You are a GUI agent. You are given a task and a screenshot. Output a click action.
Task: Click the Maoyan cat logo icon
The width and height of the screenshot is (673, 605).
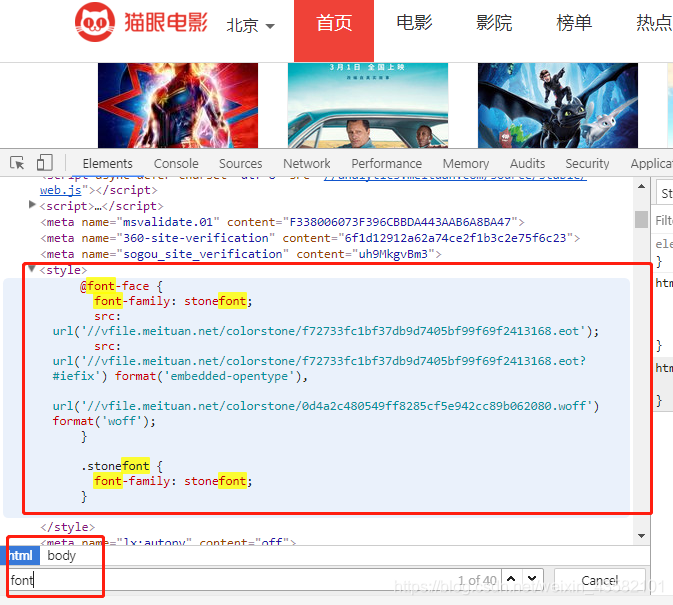[x=95, y=22]
